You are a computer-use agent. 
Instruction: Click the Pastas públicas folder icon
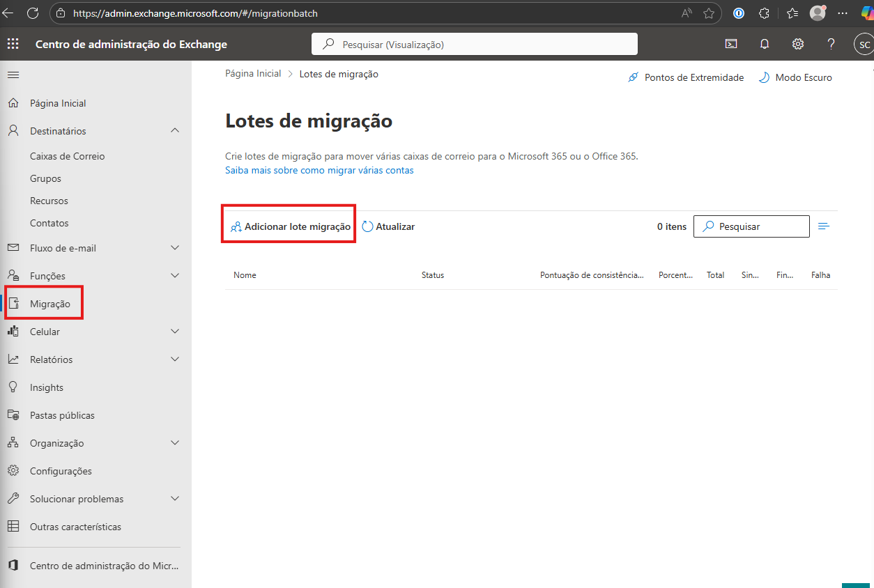[13, 415]
